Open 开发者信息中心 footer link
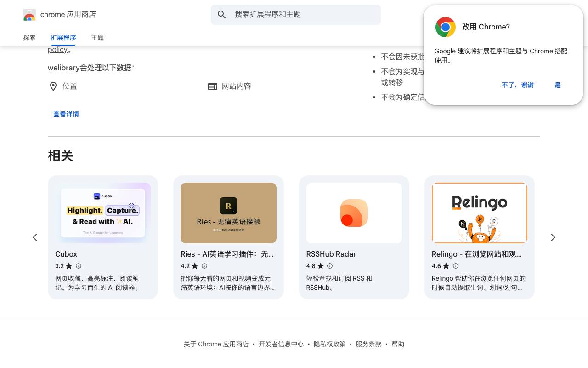The image size is (588, 368). [x=281, y=344]
